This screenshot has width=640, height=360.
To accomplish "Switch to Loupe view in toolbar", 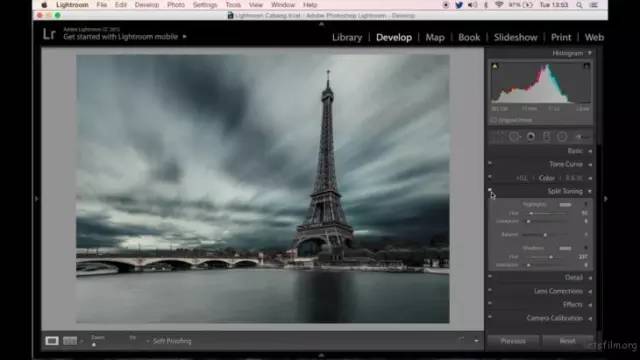I will coord(51,341).
